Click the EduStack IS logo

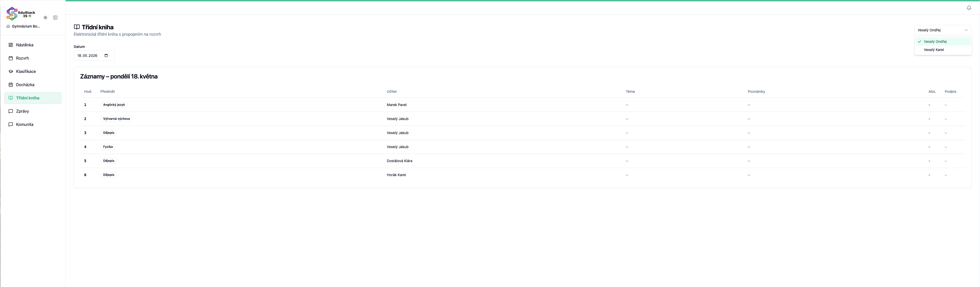pyautogui.click(x=21, y=14)
